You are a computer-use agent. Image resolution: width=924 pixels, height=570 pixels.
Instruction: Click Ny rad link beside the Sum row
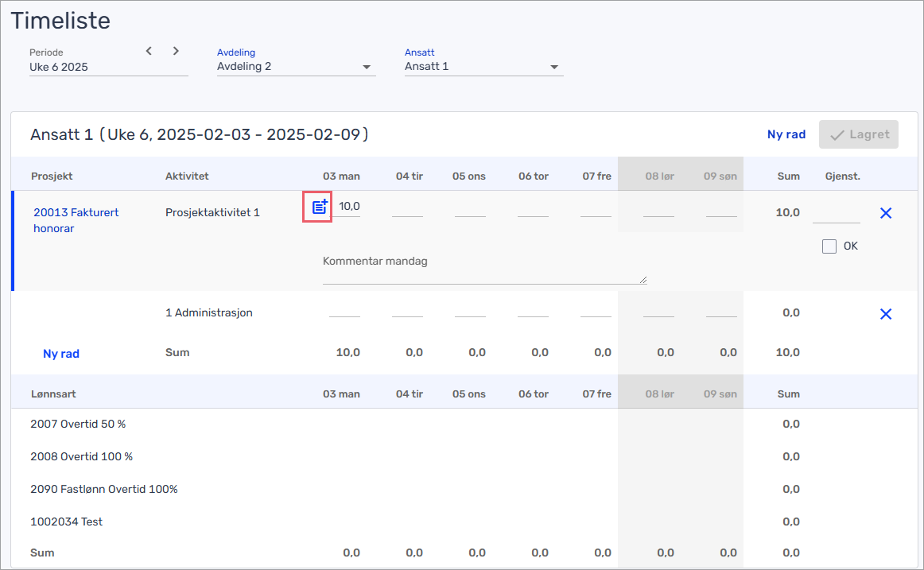[61, 354]
